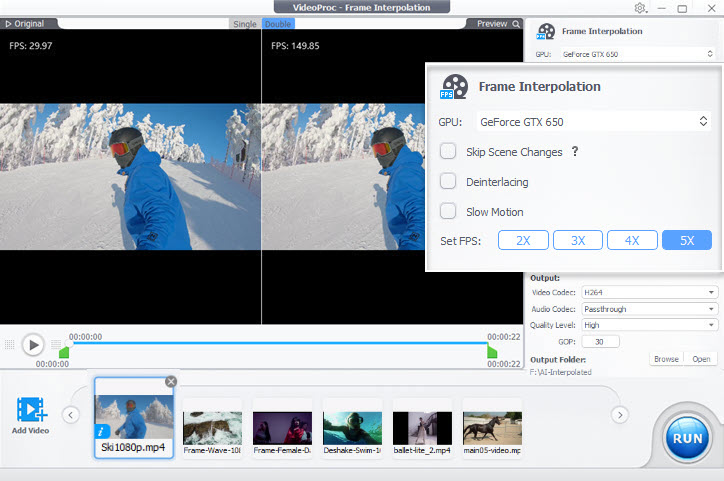Click the help question mark beside Skip Scene Changes

coord(575,152)
